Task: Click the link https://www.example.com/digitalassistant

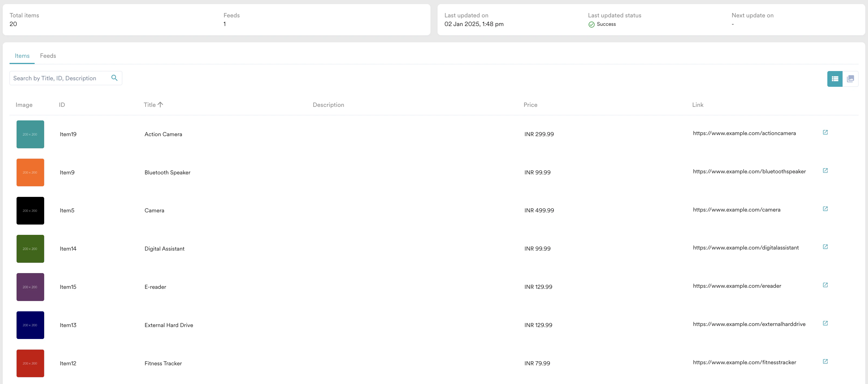Action: (x=746, y=248)
